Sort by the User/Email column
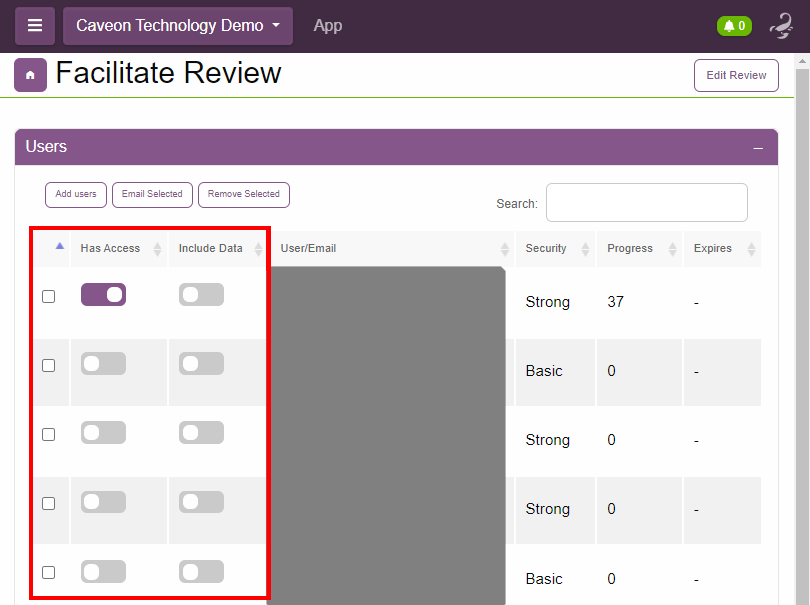The width and height of the screenshot is (810, 605). click(393, 249)
